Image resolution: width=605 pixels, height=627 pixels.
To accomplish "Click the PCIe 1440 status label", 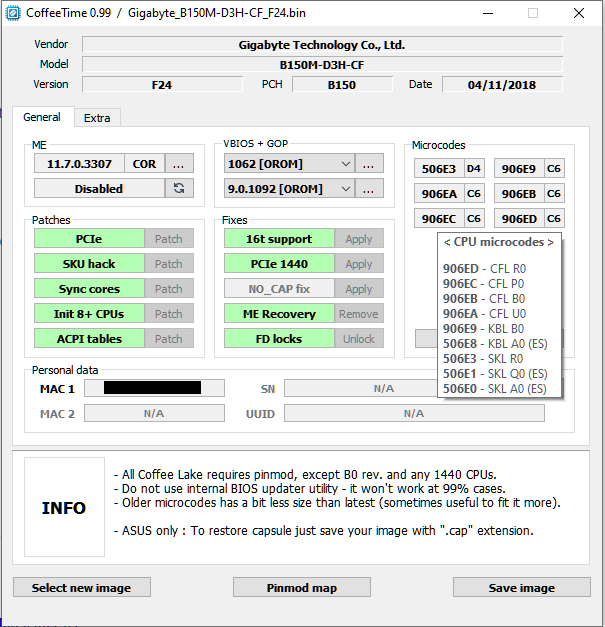I will coord(279,264).
